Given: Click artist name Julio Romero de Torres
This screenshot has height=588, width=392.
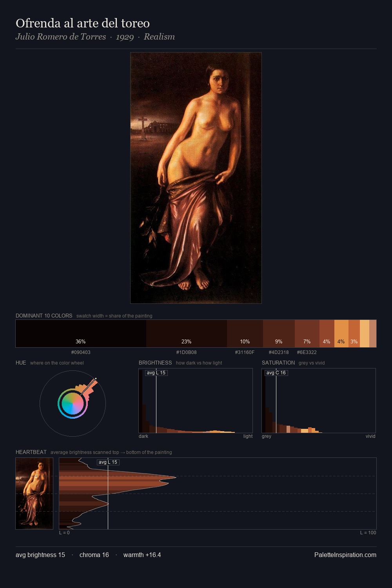Looking at the screenshot, I should coord(61,37).
